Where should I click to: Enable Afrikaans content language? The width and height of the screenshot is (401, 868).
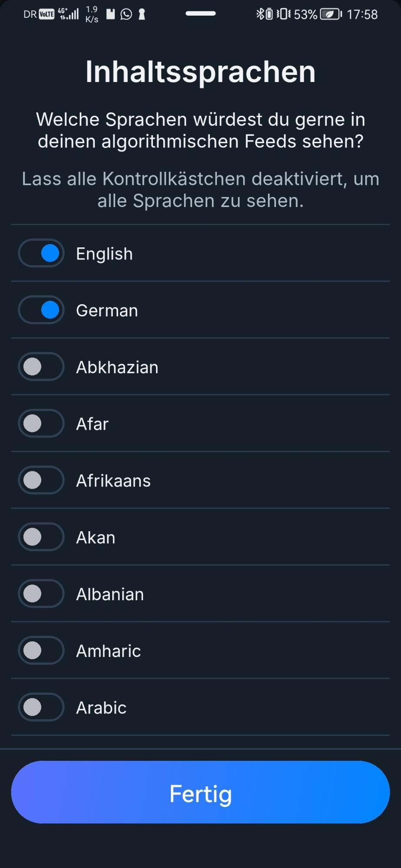(x=41, y=480)
